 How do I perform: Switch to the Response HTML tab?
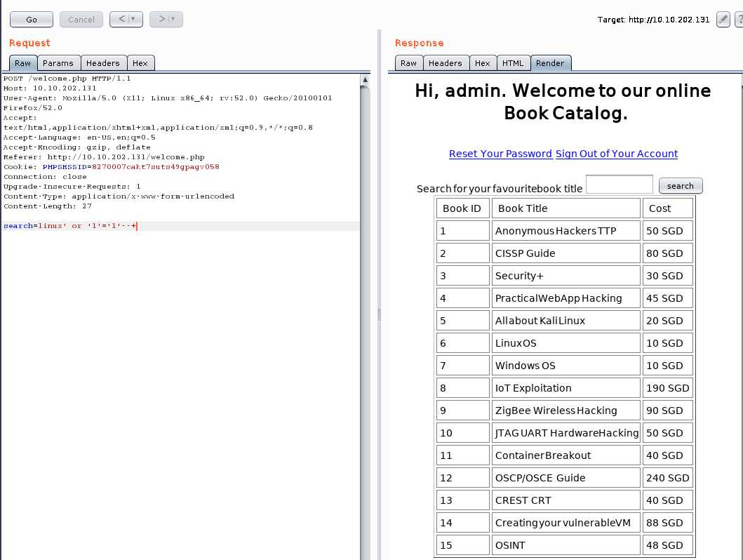coord(513,63)
